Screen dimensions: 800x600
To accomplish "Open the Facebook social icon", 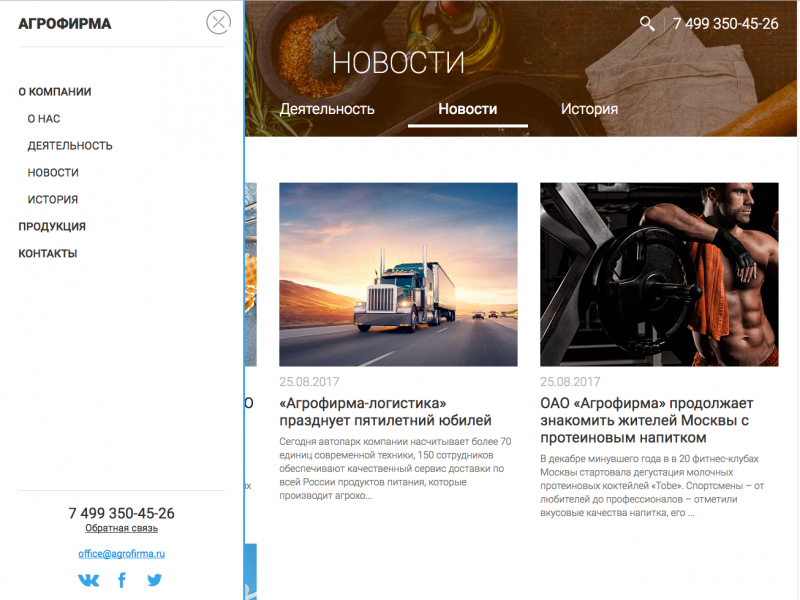I will (122, 580).
